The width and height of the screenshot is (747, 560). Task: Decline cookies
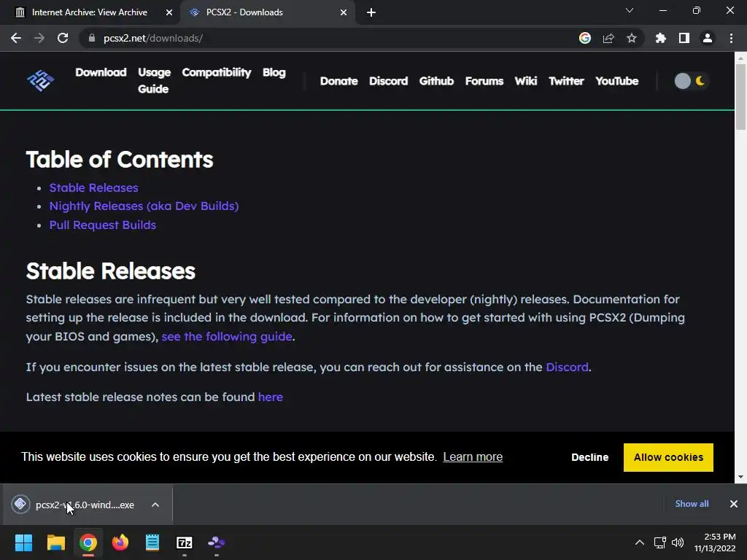coord(589,457)
